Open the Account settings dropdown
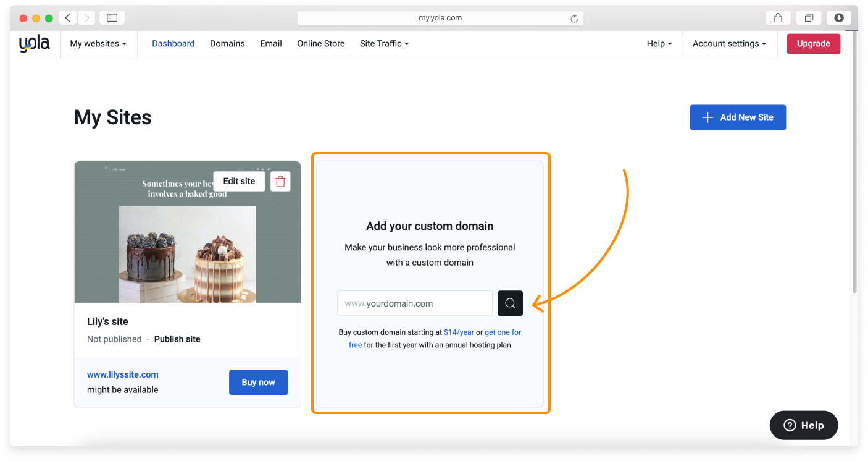The width and height of the screenshot is (868, 461). (x=729, y=43)
